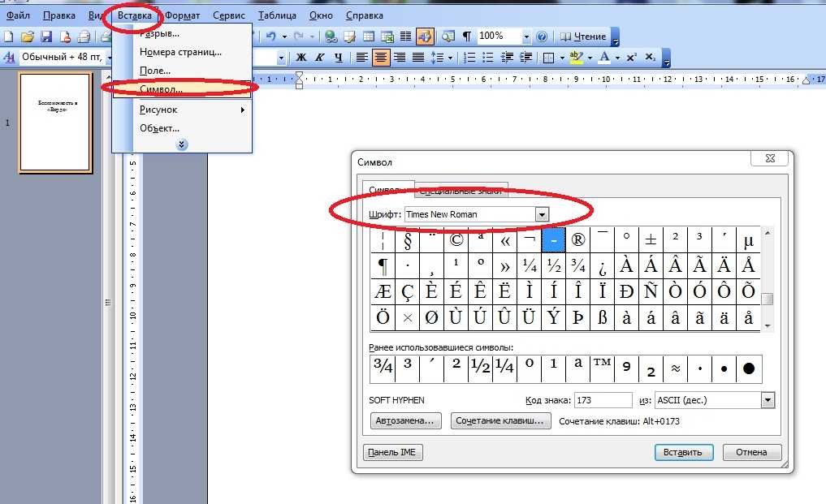Screen dimensions: 826x504
Task: Open the Styles and Formatting pane icon
Action: tap(10, 57)
